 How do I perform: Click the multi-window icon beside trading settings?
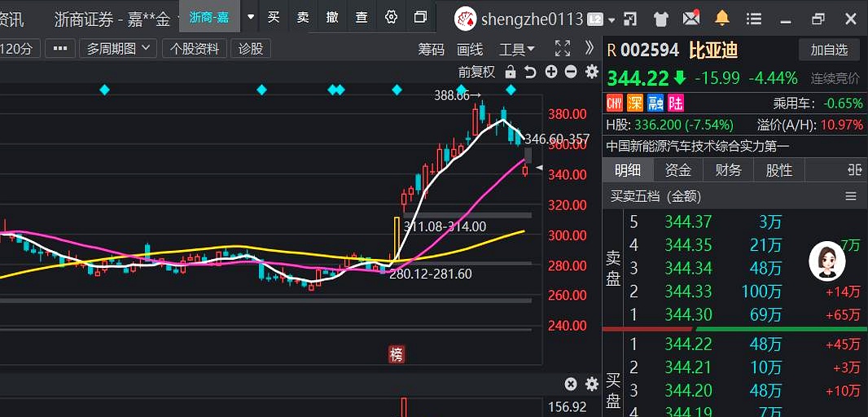tap(421, 18)
